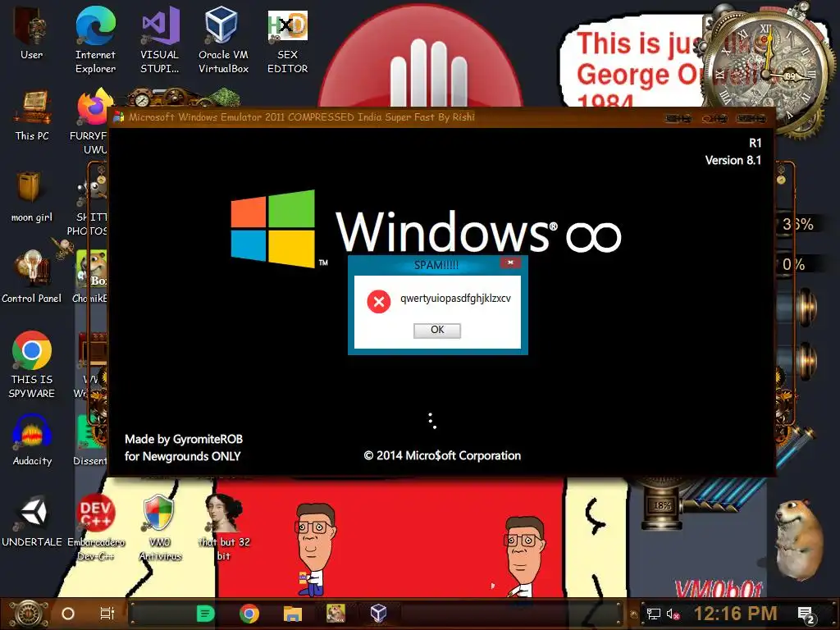Click '© 2014 Micro$oft Corporation' text
This screenshot has height=630, width=840.
[442, 456]
